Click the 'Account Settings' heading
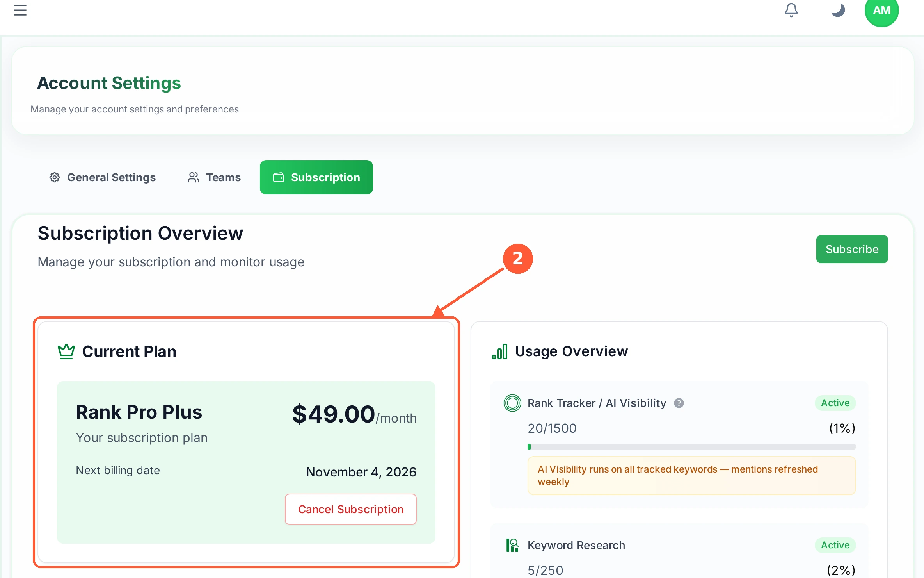The width and height of the screenshot is (924, 578). (109, 83)
